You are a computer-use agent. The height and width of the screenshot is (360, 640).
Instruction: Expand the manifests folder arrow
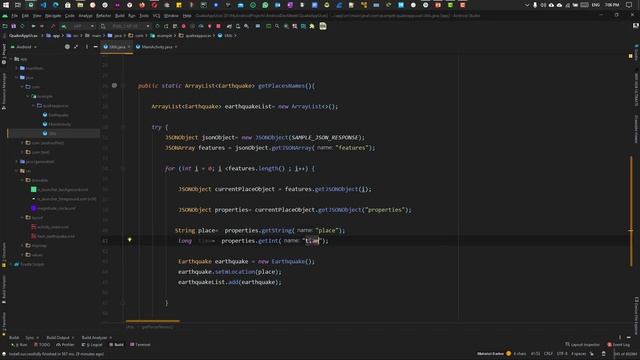17,68
